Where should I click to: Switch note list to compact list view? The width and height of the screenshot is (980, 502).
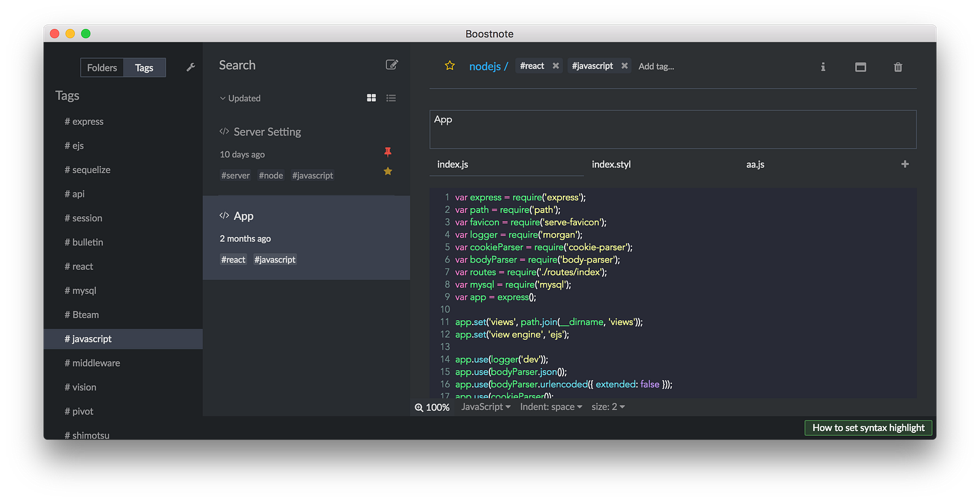[391, 98]
